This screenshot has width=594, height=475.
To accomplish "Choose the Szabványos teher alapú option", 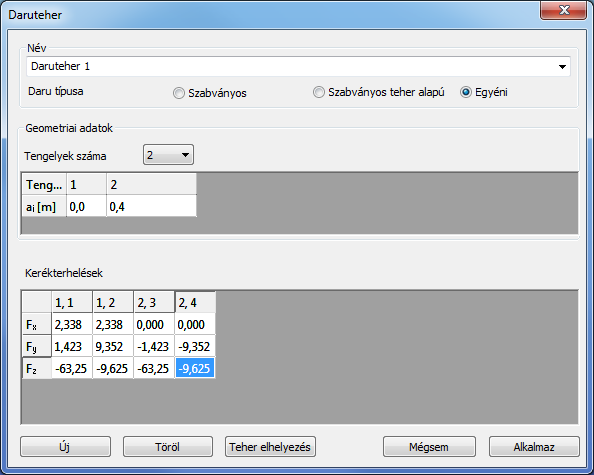I will click(x=319, y=92).
